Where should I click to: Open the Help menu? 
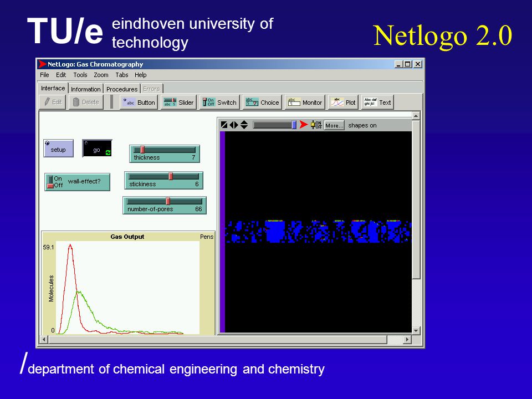(x=140, y=75)
